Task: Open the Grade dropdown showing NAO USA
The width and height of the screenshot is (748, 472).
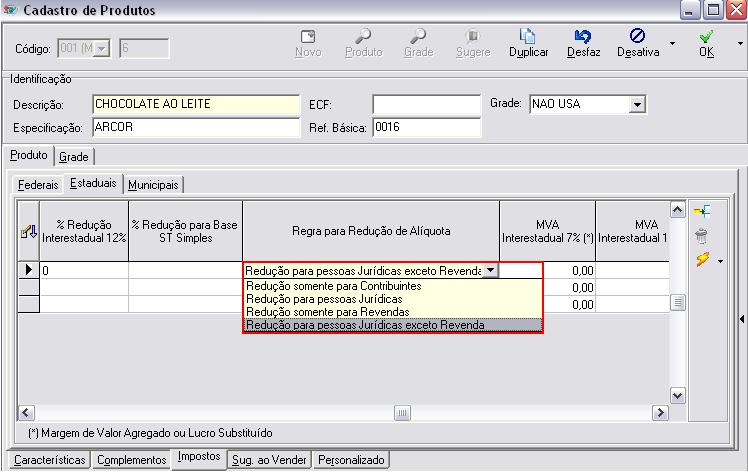Action: coord(637,104)
